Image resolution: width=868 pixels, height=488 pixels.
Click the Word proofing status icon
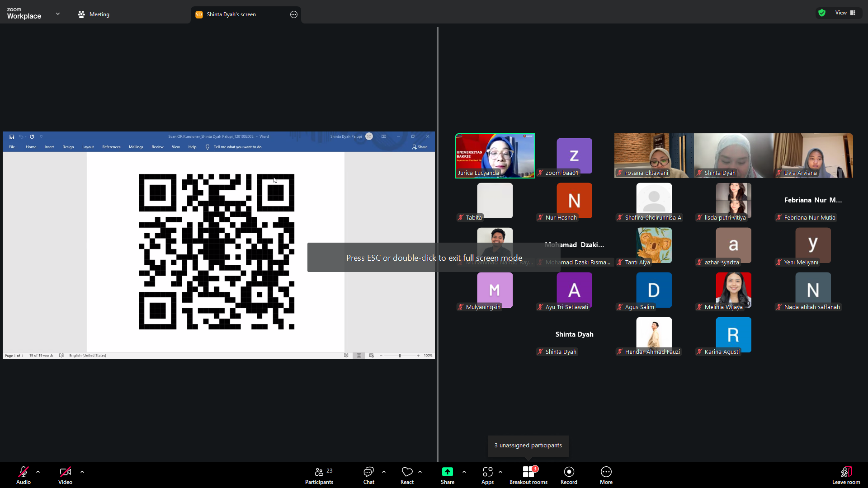(61, 356)
